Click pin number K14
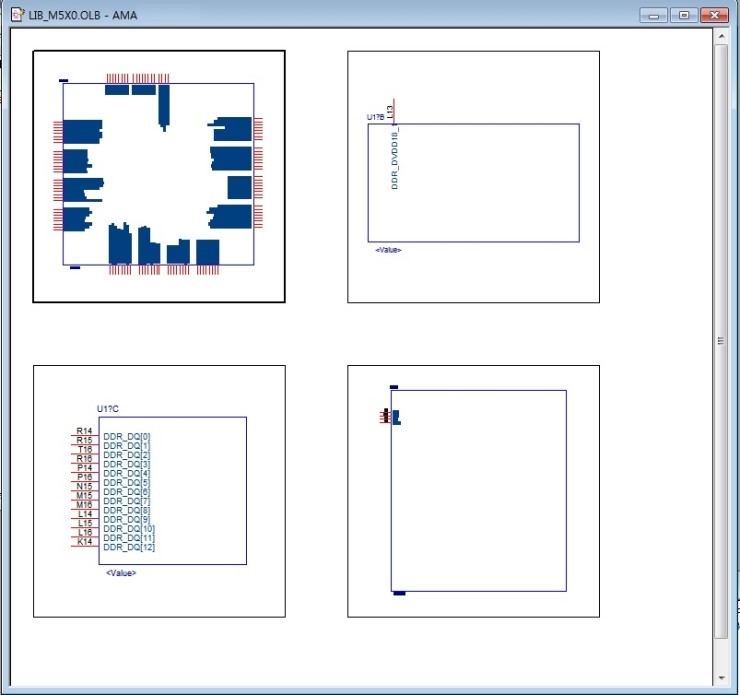This screenshot has height=695, width=740. [84, 541]
